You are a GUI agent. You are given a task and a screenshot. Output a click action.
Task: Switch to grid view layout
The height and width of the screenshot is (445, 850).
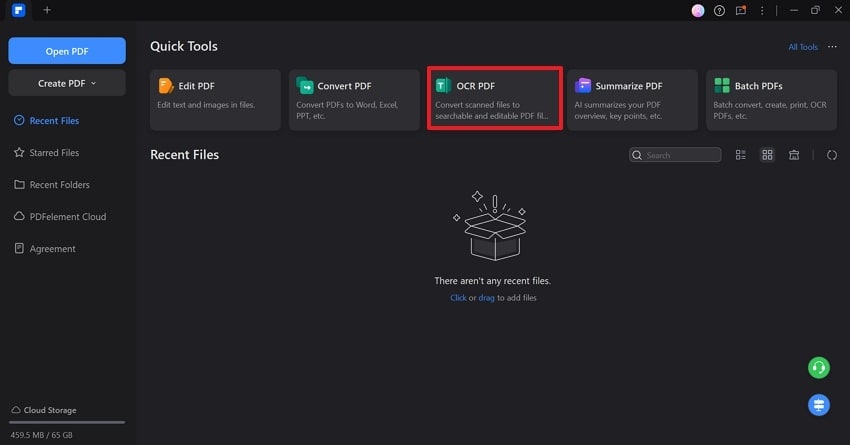[x=767, y=155]
